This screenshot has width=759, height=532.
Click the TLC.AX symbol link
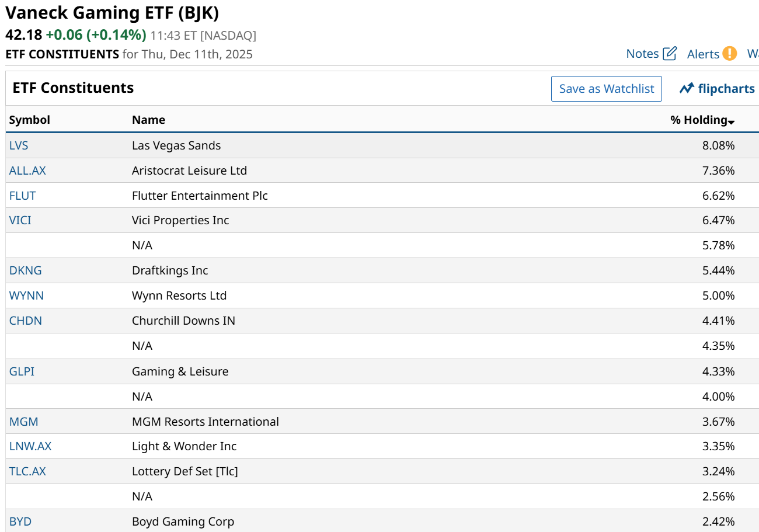pyautogui.click(x=27, y=471)
